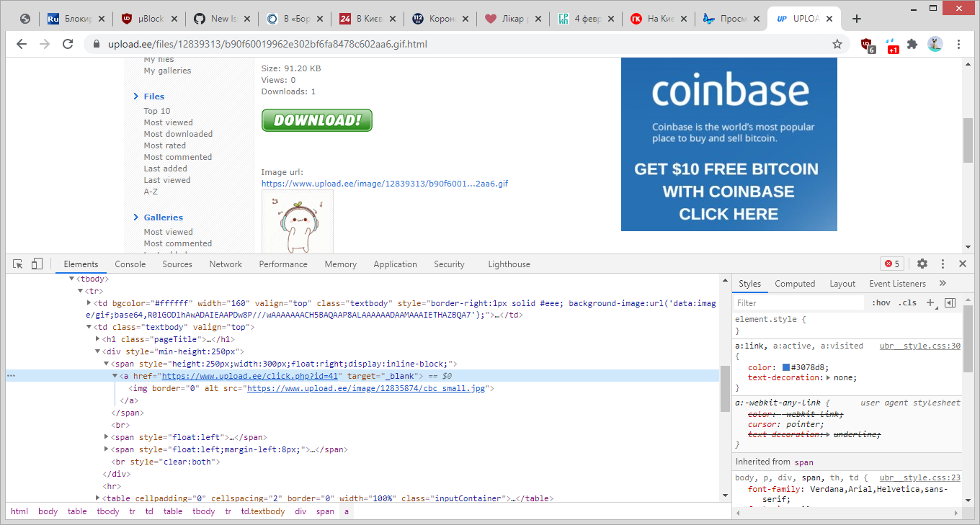Image resolution: width=980 pixels, height=525 pixels.
Task: Open the Chrome profile avatar
Action: coord(935,44)
